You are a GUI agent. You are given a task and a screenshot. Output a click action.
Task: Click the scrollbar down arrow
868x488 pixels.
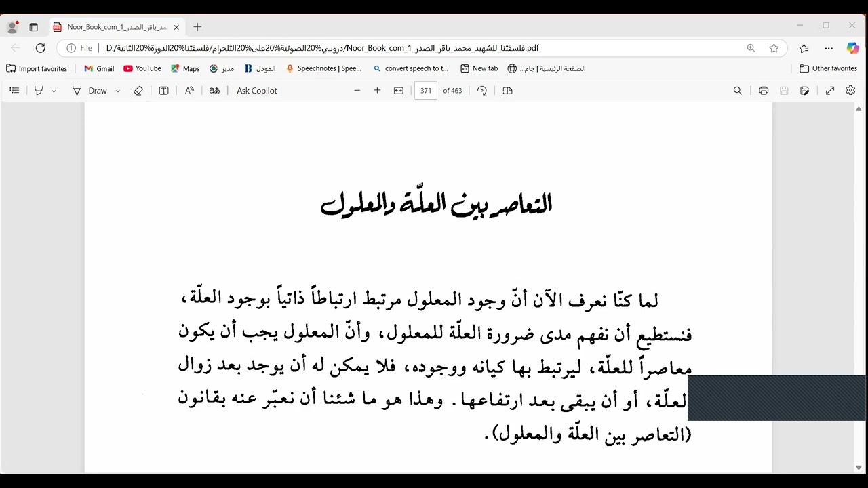[859, 468]
